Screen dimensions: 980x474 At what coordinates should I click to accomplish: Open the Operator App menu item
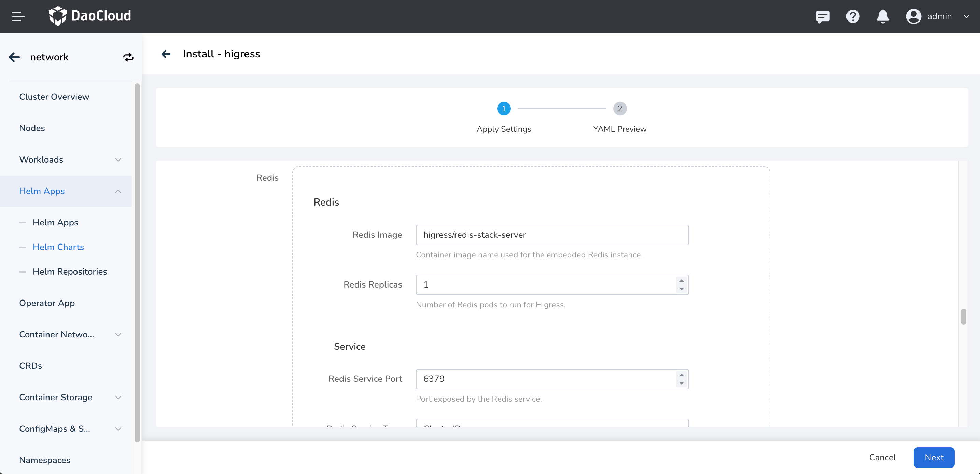click(47, 303)
